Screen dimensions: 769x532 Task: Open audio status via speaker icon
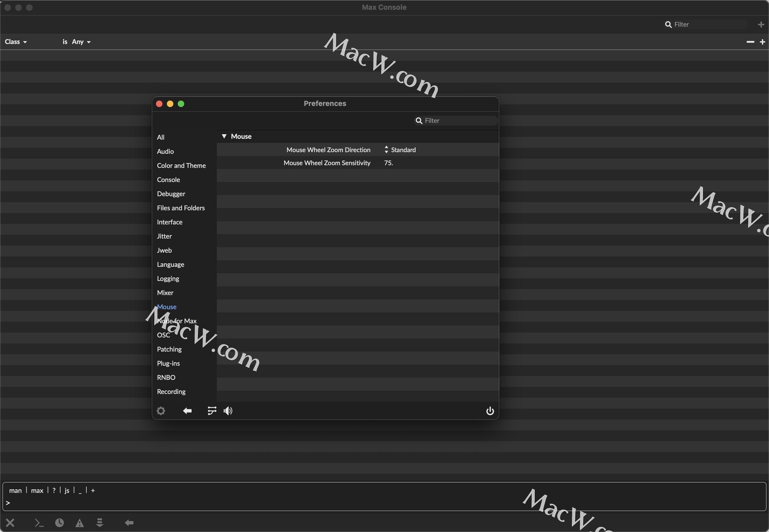tap(228, 411)
